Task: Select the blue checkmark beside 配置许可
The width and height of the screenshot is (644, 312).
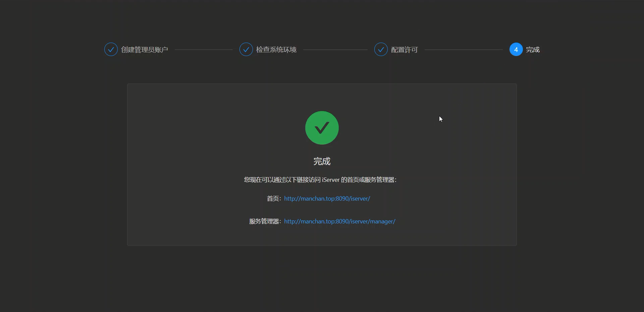Action: (381, 49)
